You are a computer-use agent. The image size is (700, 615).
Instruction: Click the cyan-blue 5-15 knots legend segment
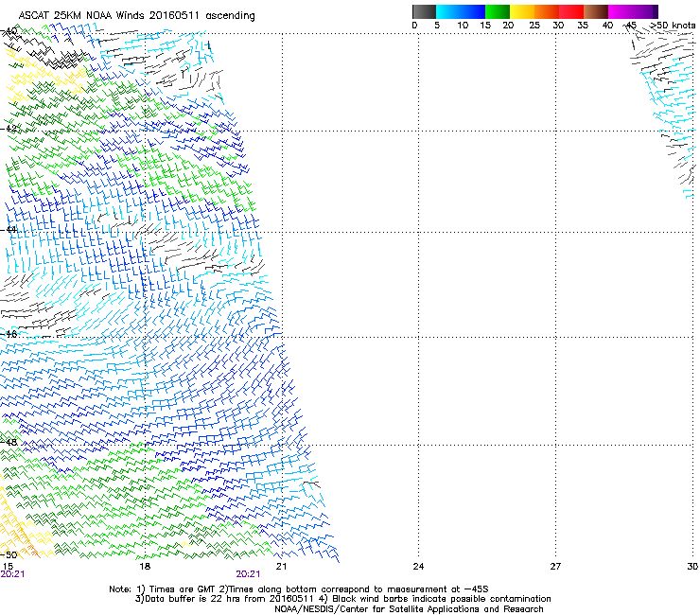pyautogui.click(x=461, y=11)
